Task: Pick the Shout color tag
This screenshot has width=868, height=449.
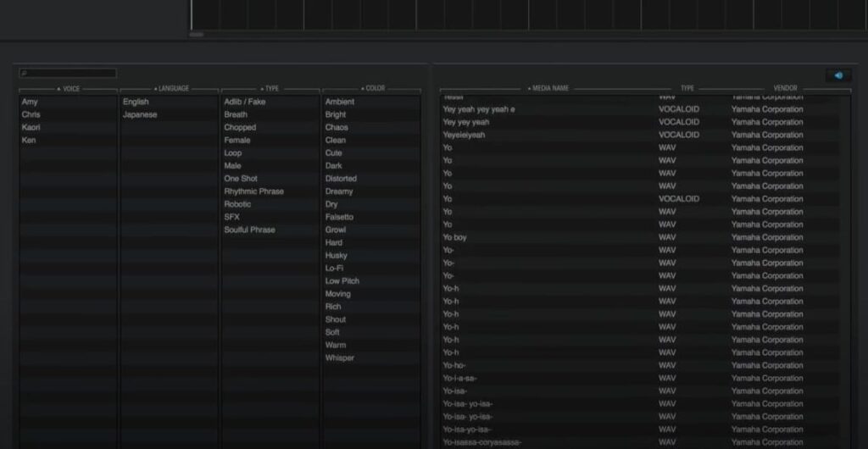Action: point(372,319)
